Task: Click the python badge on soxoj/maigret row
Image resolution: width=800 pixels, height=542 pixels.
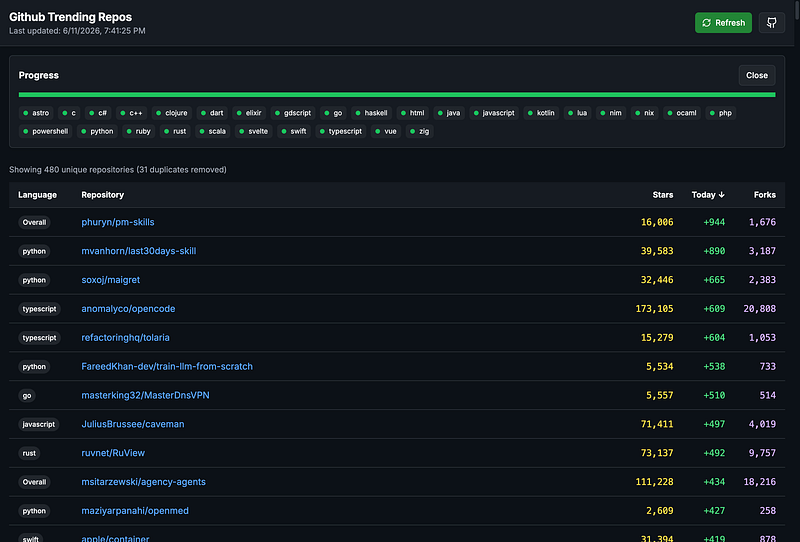Action: pyautogui.click(x=34, y=280)
